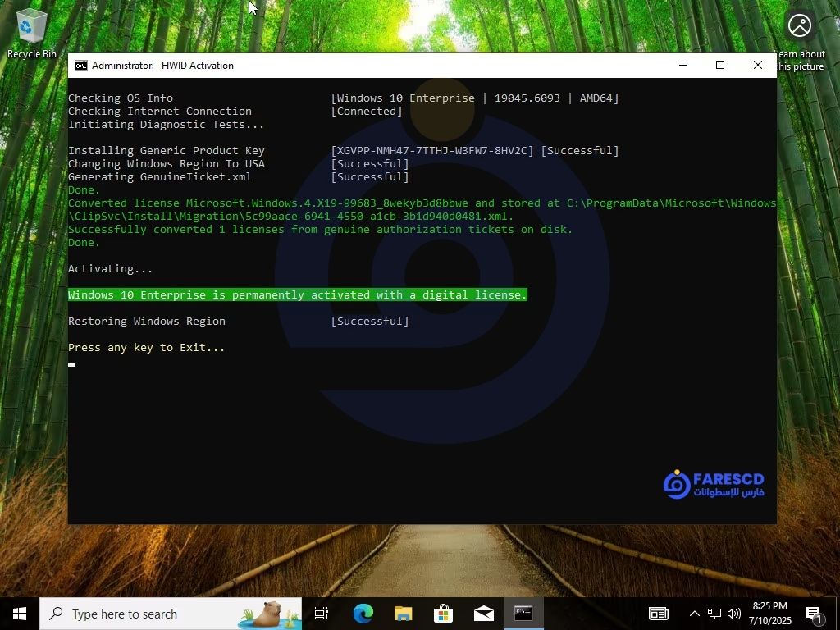Click the capybara search highlight image
The height and width of the screenshot is (630, 840).
[269, 614]
